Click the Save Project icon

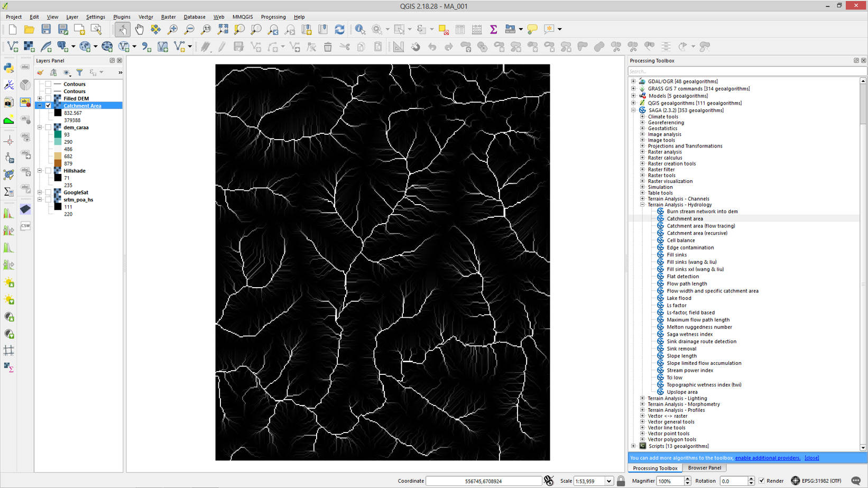click(46, 30)
